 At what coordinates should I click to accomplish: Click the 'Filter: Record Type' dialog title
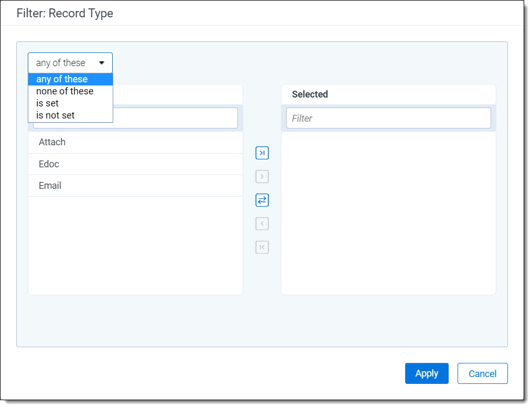tap(65, 13)
